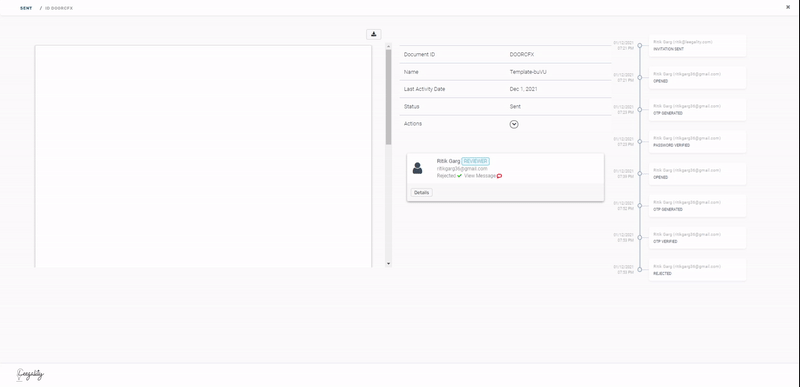Screen dimensions: 800x387
Task: Click the document scrollbar's down arrow
Action: pyautogui.click(x=388, y=264)
